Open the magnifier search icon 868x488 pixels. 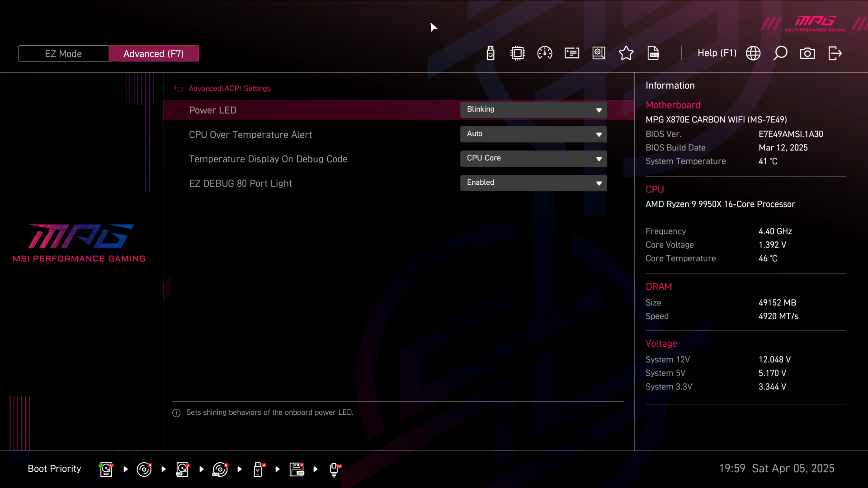(x=780, y=53)
